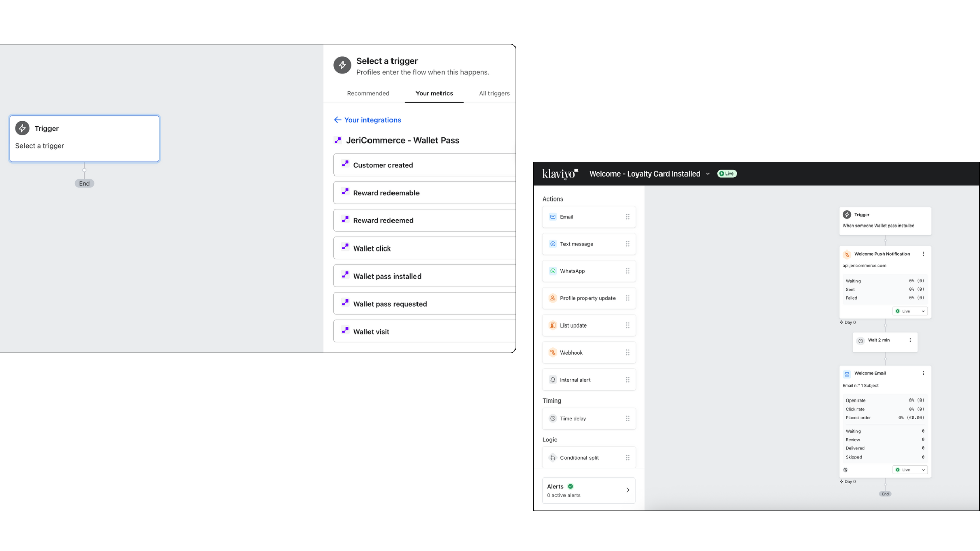The height and width of the screenshot is (551, 980).
Task: Click the Time delay clock icon
Action: (553, 418)
